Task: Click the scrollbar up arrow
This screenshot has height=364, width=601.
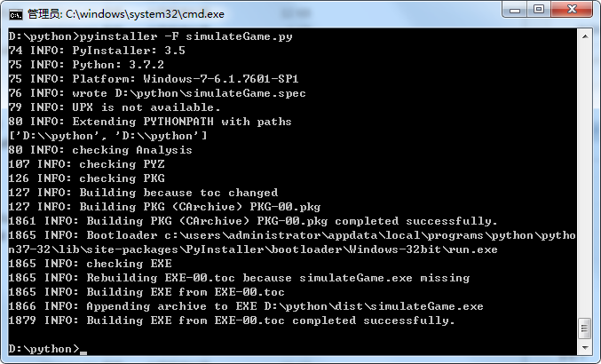Action: [x=585, y=36]
